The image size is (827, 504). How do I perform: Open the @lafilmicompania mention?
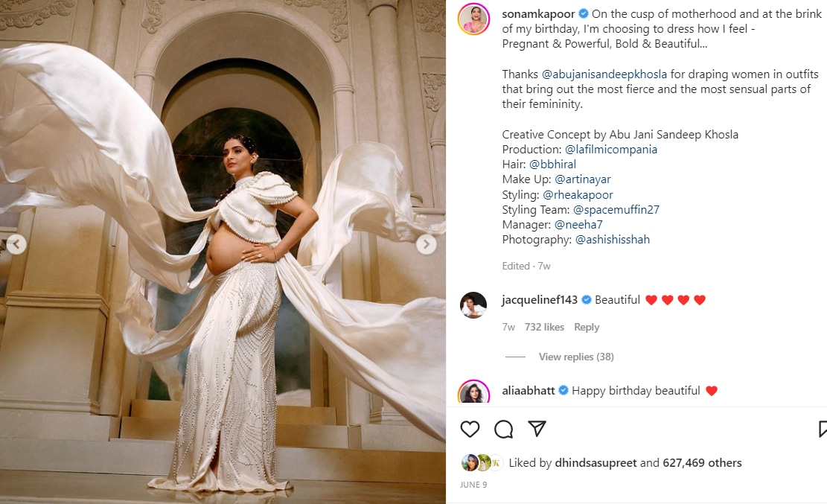coord(610,150)
